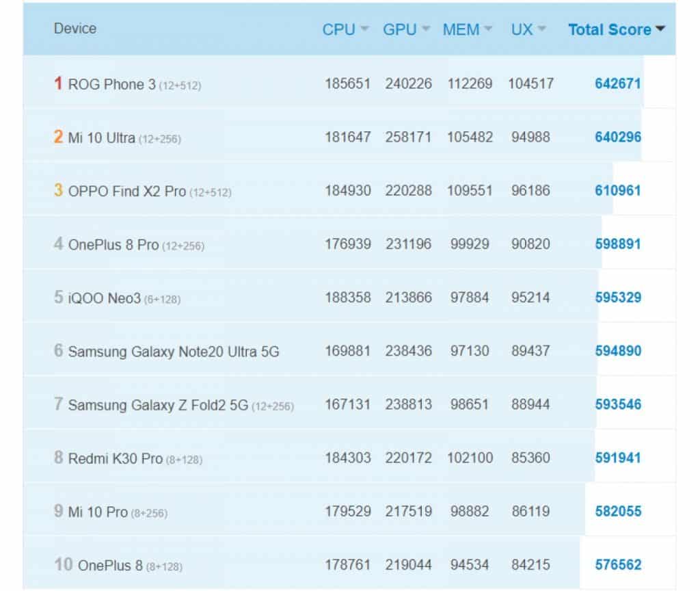Click OPPO Find X2 Pro MEM 109551
This screenshot has width=700, height=591.
[x=470, y=191]
